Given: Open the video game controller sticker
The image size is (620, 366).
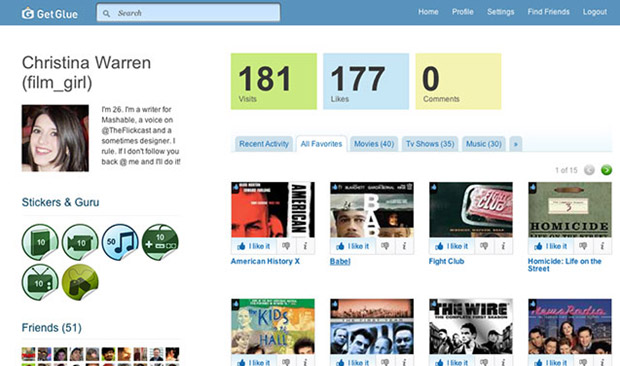Looking at the screenshot, I should click(x=160, y=242).
